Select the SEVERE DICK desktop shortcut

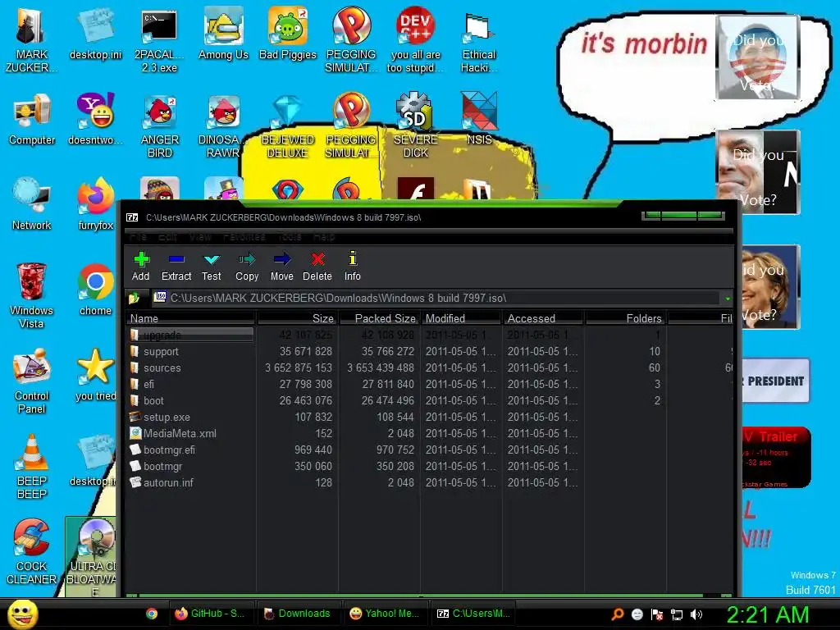click(415, 126)
